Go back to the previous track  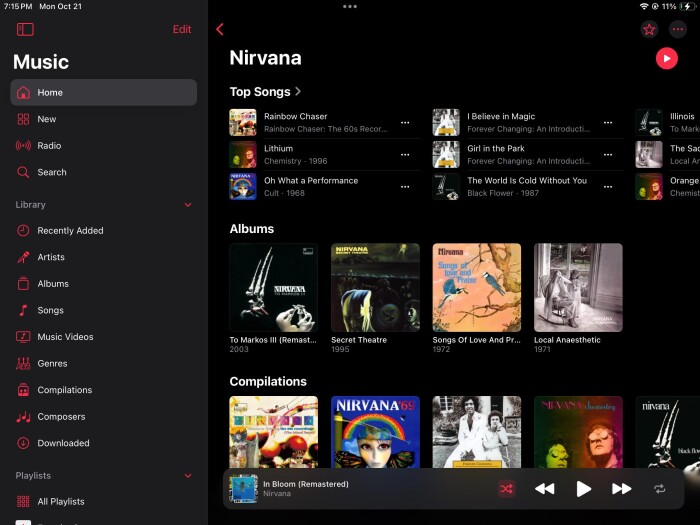point(544,489)
